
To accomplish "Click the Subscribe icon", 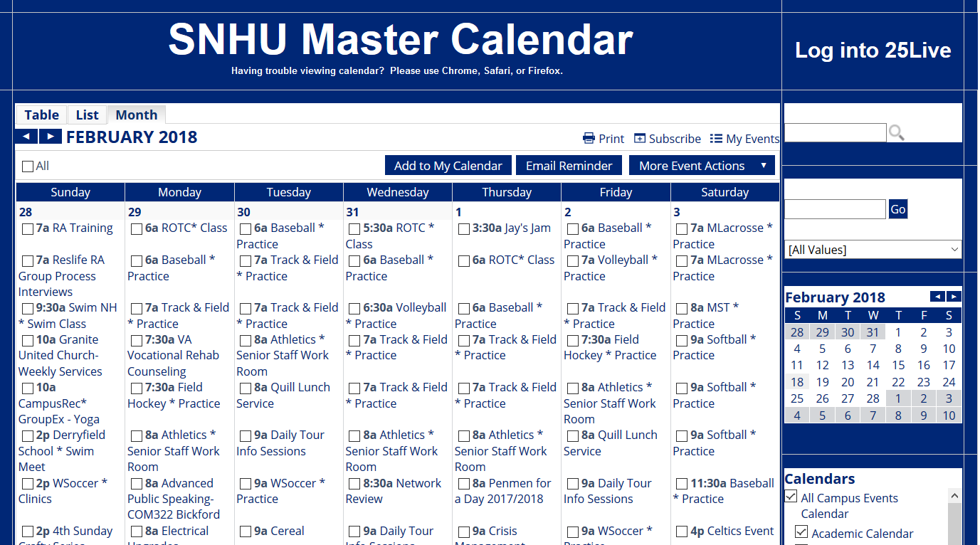I will coord(640,139).
